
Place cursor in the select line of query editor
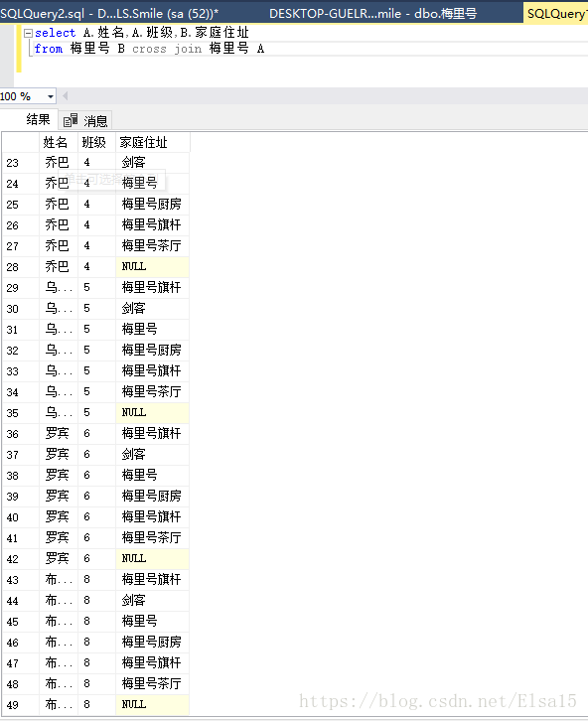(142, 33)
